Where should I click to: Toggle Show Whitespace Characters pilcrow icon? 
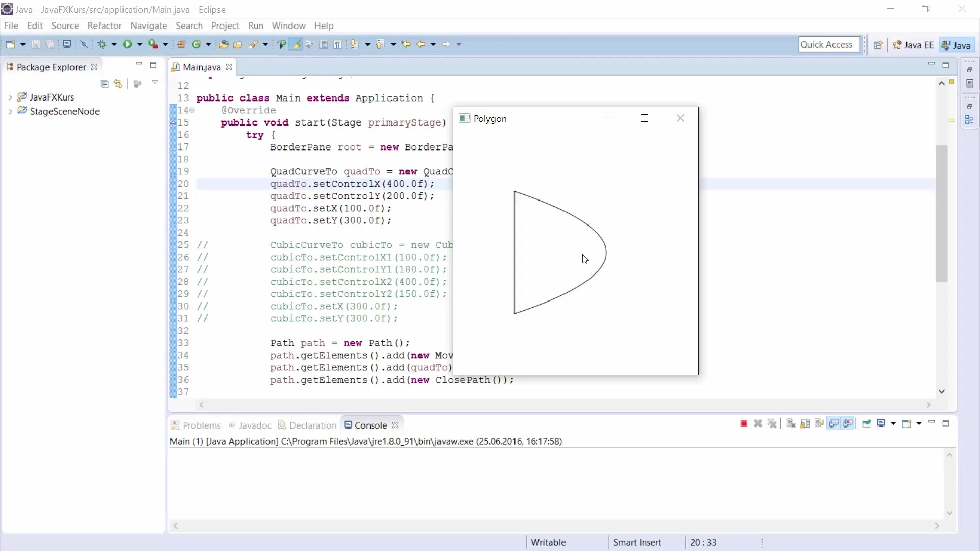tap(338, 44)
